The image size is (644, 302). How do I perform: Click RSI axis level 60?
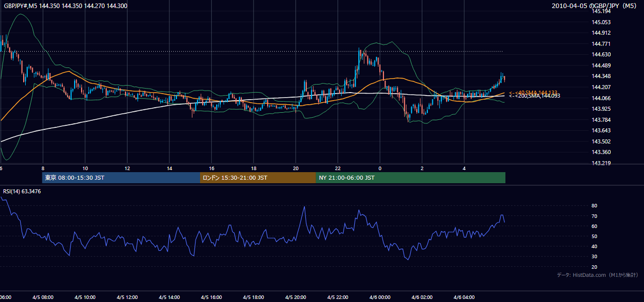[595, 226]
